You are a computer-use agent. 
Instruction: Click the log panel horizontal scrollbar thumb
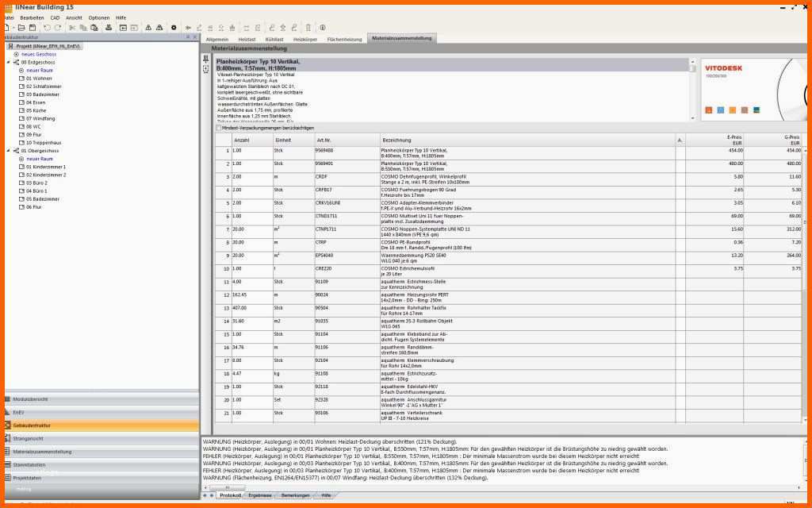(x=228, y=488)
